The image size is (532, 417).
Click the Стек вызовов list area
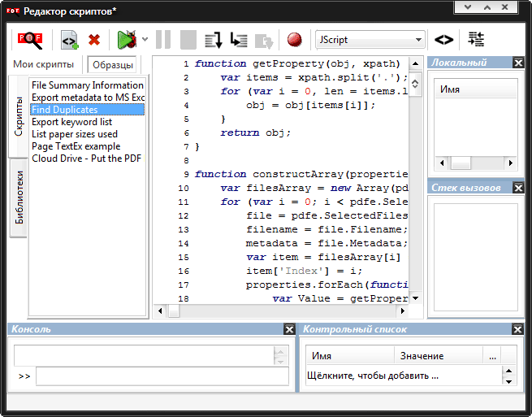(475, 257)
